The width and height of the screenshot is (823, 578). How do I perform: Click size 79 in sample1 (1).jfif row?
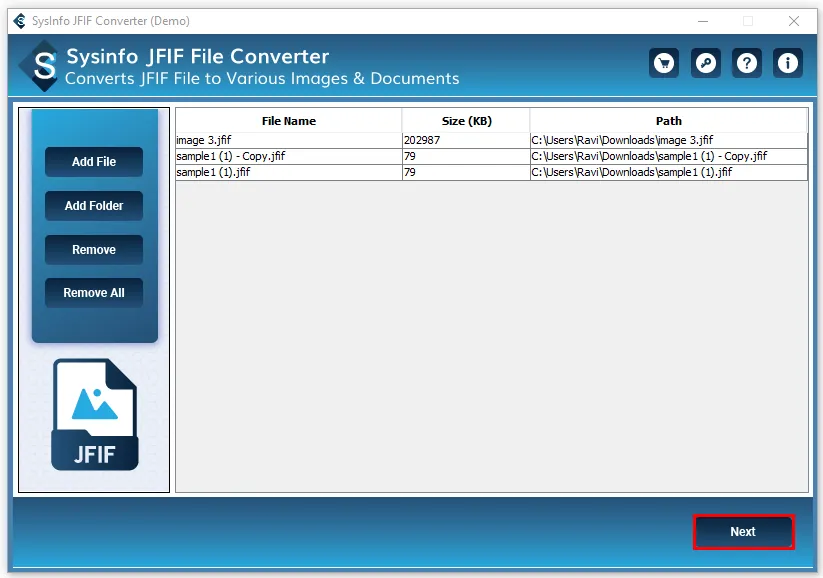pos(466,172)
